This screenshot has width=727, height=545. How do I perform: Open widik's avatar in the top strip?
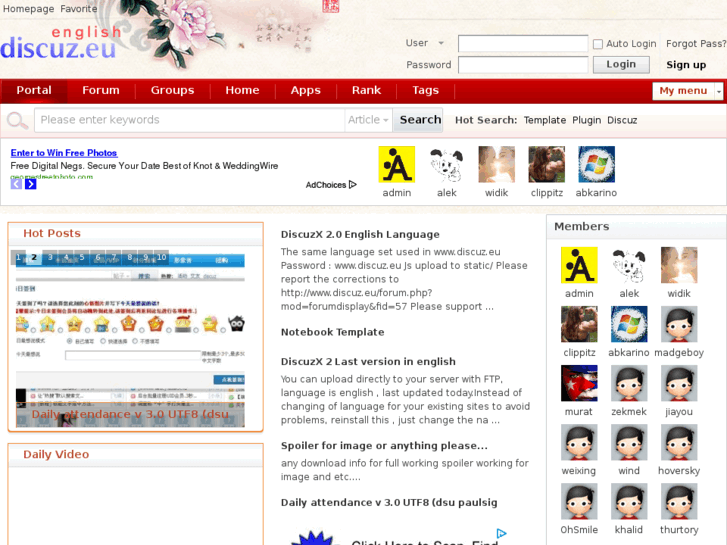497,164
